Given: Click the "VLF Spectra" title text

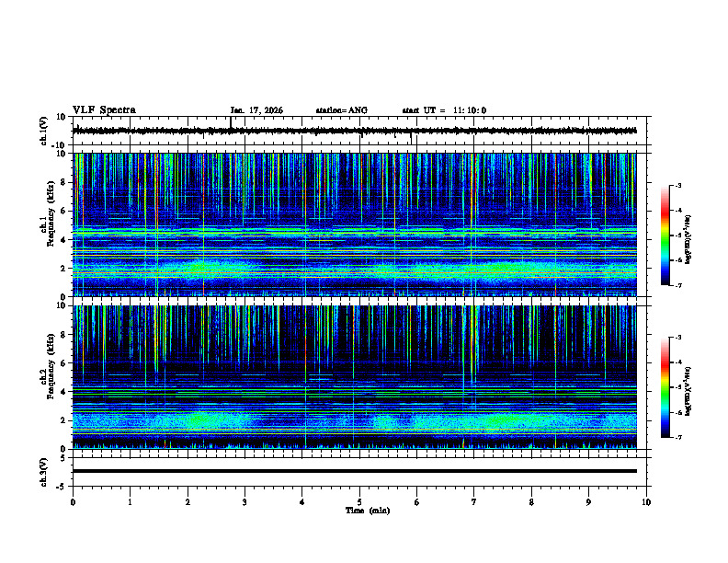Looking at the screenshot, I should (104, 110).
